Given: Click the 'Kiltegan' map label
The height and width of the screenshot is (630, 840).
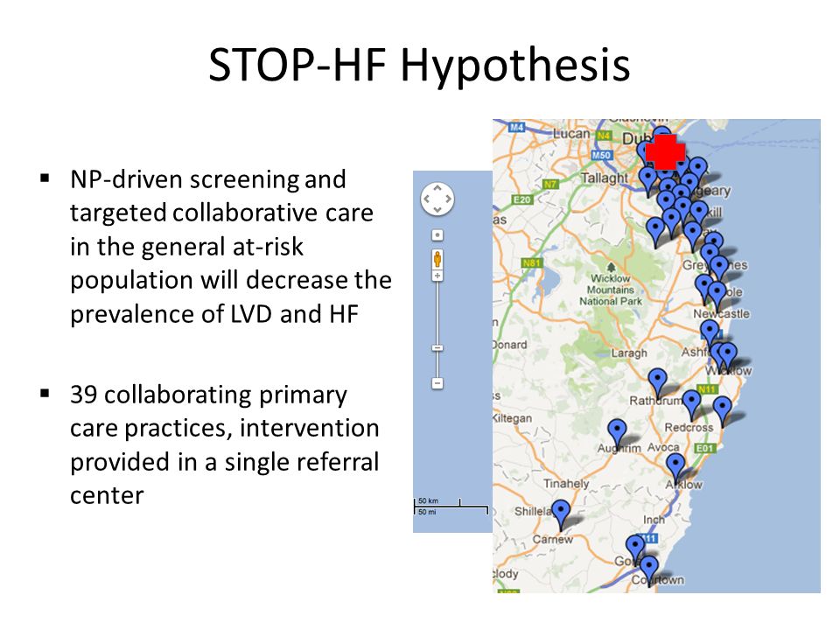Looking at the screenshot, I should (x=513, y=418).
